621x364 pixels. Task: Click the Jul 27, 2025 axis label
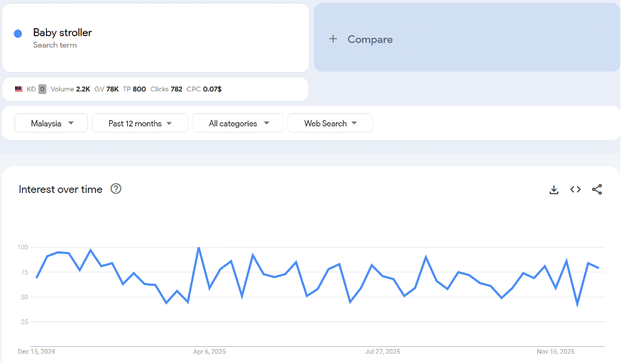pos(383,352)
